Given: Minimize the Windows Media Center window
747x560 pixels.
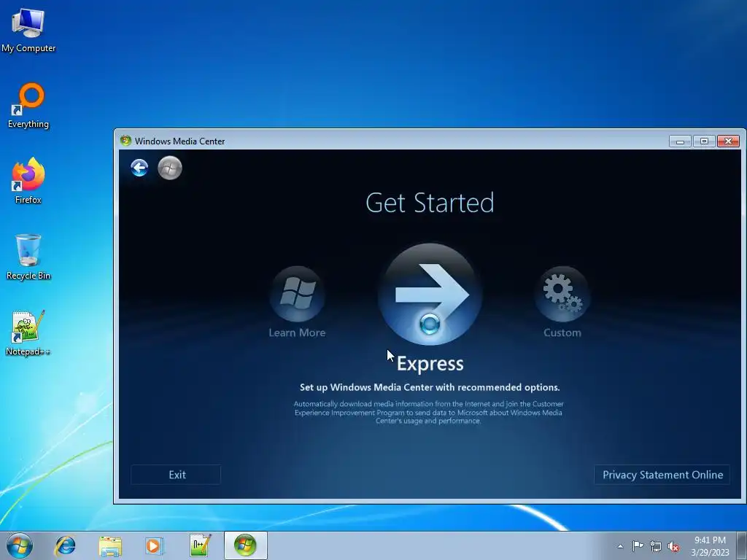Looking at the screenshot, I should (680, 141).
